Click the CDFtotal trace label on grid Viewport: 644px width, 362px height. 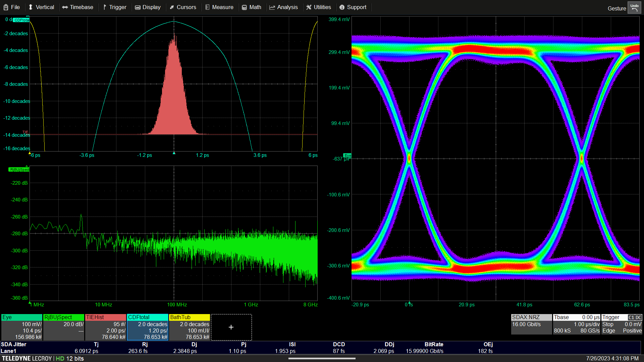coord(21,20)
